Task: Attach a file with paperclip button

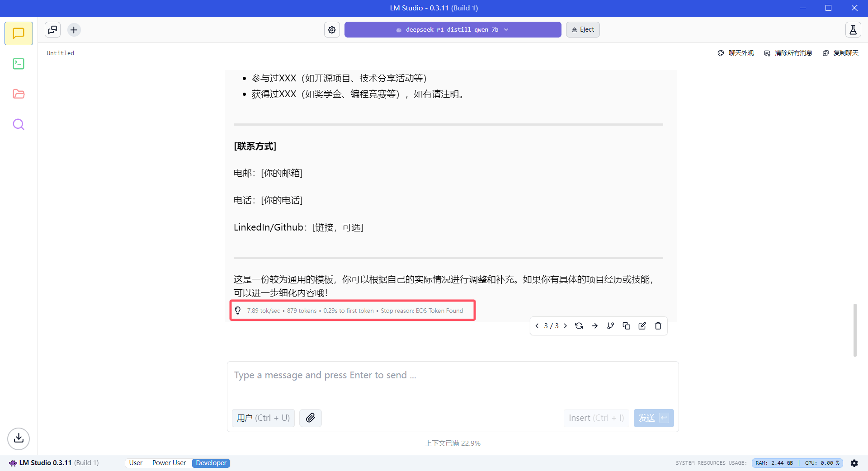Action: 310,418
